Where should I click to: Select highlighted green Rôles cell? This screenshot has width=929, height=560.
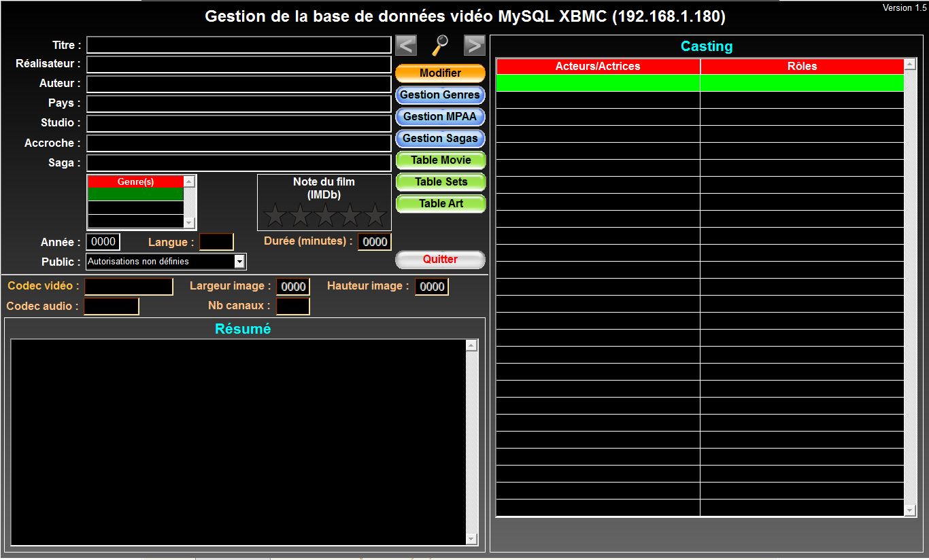[x=803, y=83]
